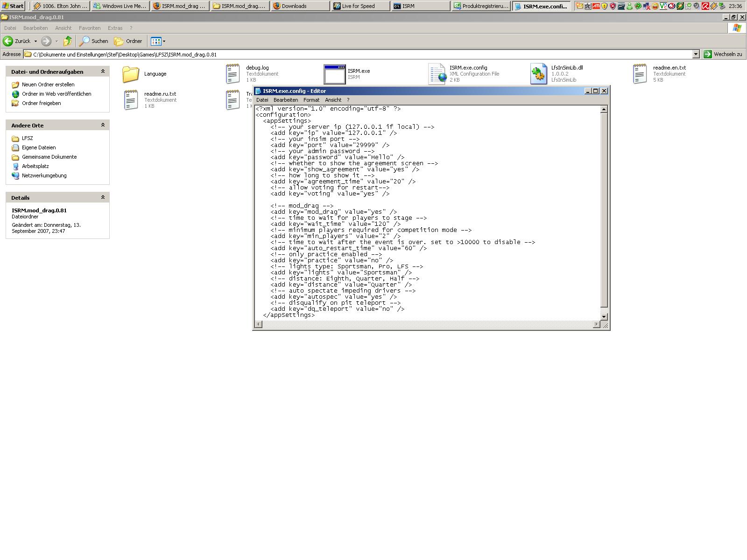Collapse the Andere Orte panel
The height and width of the screenshot is (560, 747).
(103, 125)
